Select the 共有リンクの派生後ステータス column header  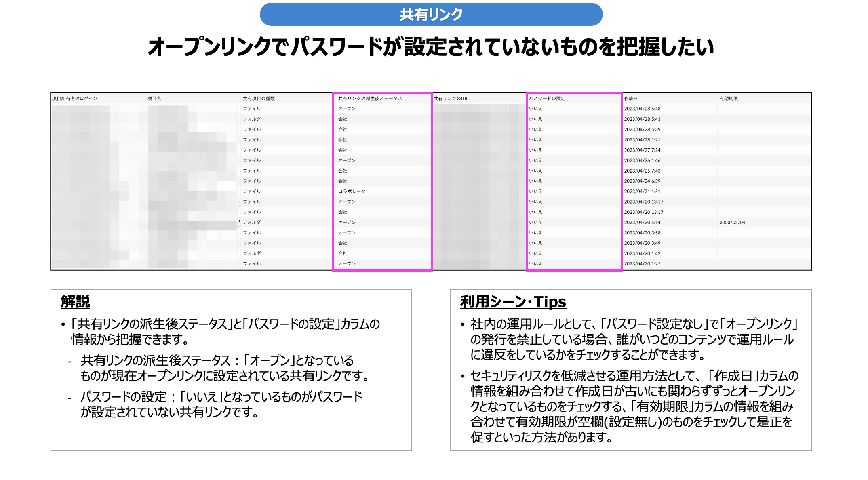click(x=370, y=99)
